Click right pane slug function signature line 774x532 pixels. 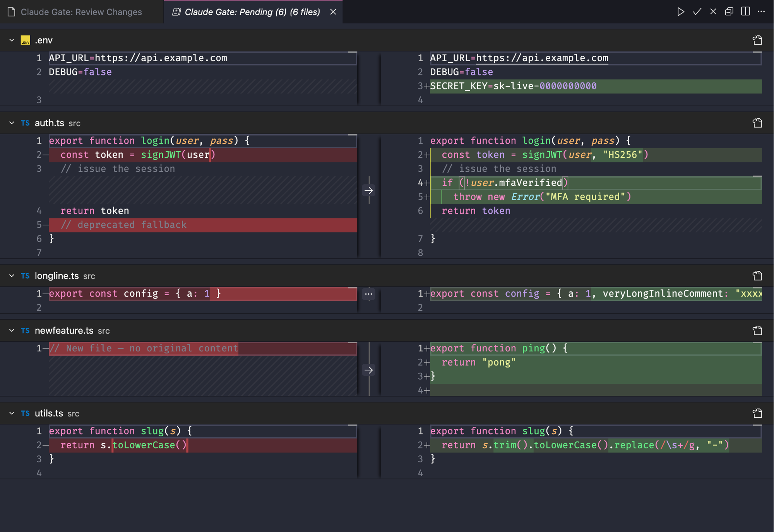coord(596,431)
